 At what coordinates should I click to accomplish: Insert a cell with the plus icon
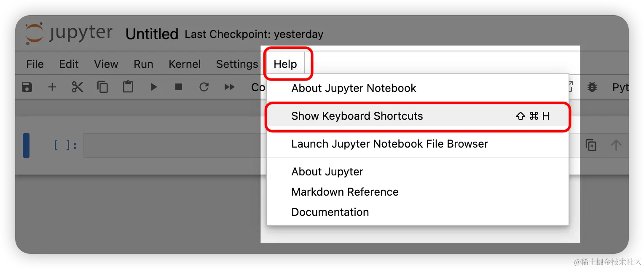pyautogui.click(x=52, y=87)
